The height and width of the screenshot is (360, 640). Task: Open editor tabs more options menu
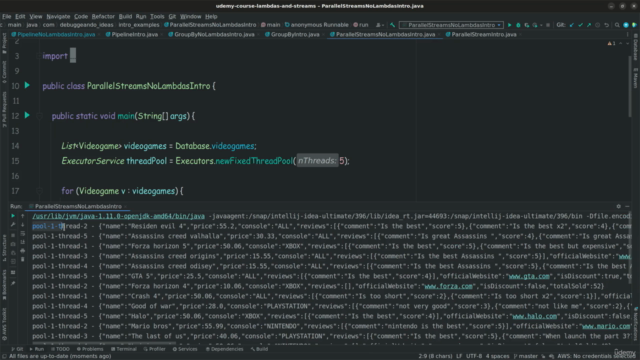(x=627, y=35)
